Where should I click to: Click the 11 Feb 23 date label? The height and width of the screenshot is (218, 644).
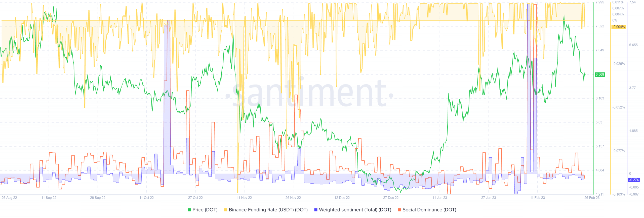click(x=537, y=198)
